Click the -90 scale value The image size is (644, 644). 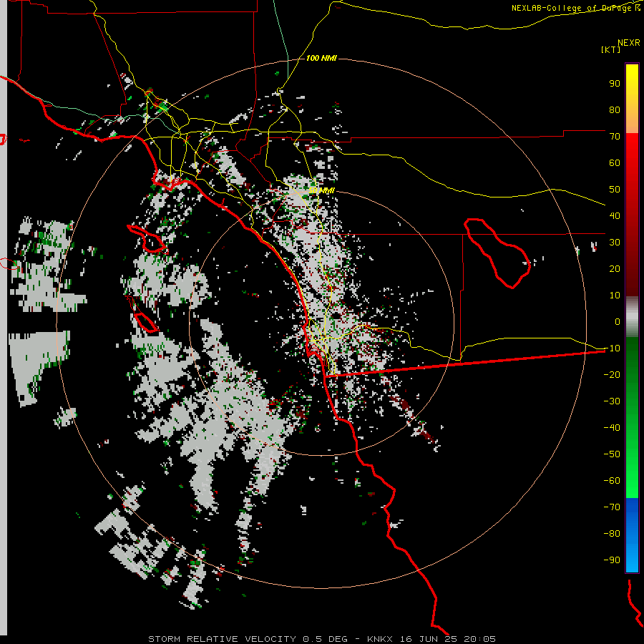tap(612, 560)
